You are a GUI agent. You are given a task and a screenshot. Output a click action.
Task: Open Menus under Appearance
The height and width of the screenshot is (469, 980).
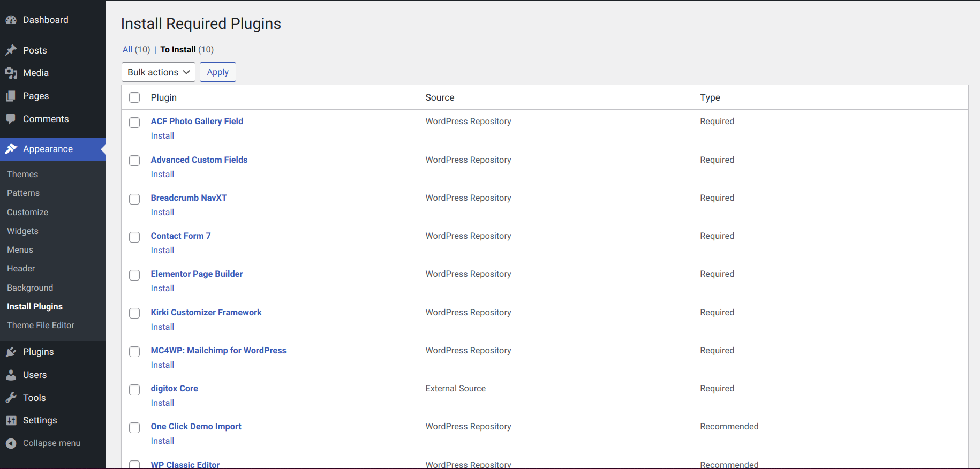[20, 249]
